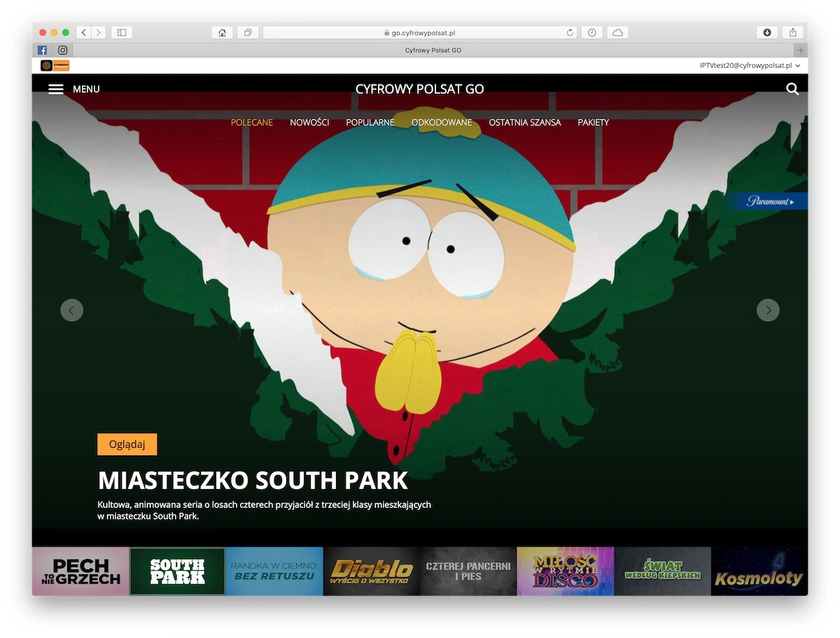Open Instagram favorites bookmark
Screen dimensions: 840x638
[x=62, y=50]
